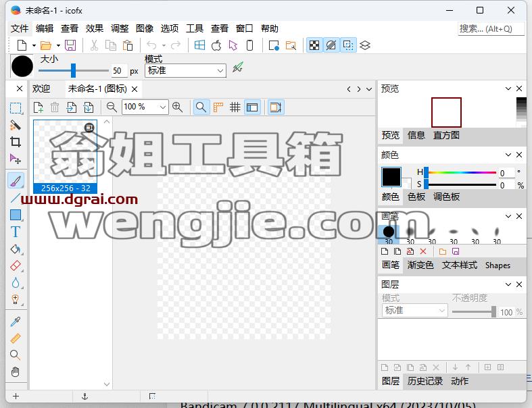Toggle the checkerboard transparency button
The width and height of the screenshot is (532, 408).
[314, 45]
